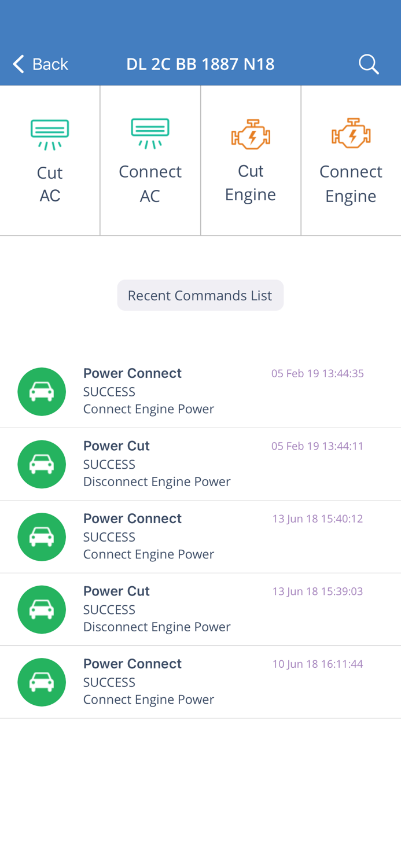Tap the Cut Engine orange engine icon

(x=251, y=134)
